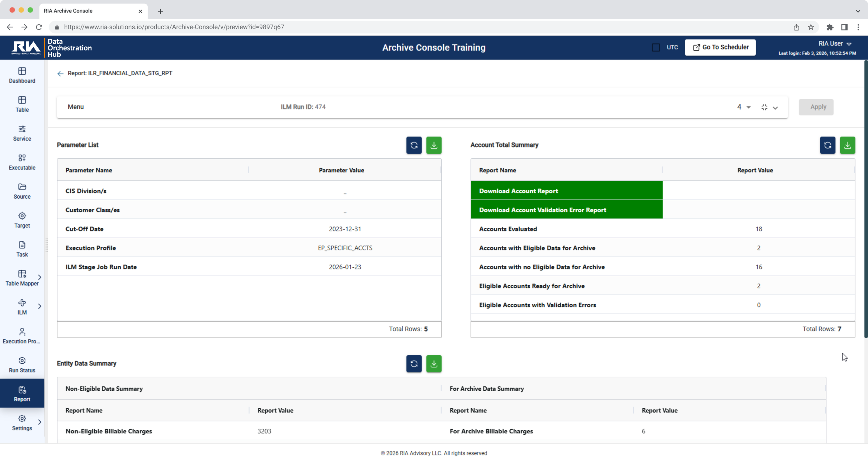Open the Executable sidebar item
Screen dimensions: 868x463
tap(22, 163)
